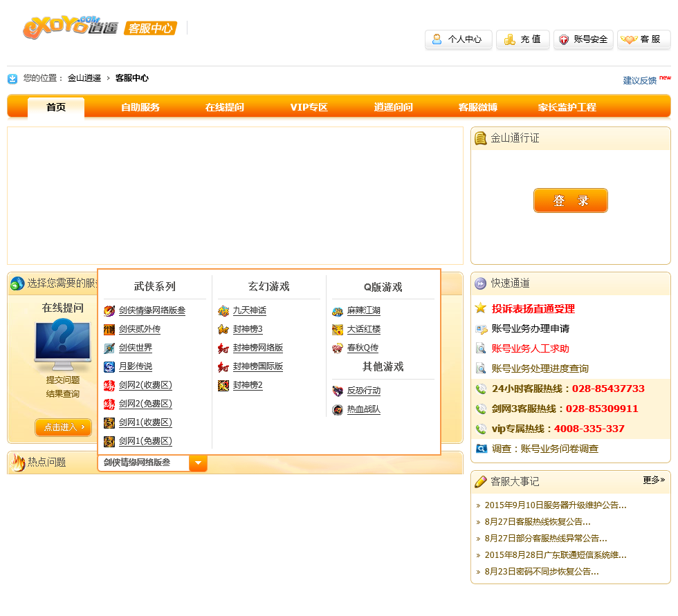The image size is (678, 616).
Task: Click the 点击进入 button
Action: click(x=64, y=427)
